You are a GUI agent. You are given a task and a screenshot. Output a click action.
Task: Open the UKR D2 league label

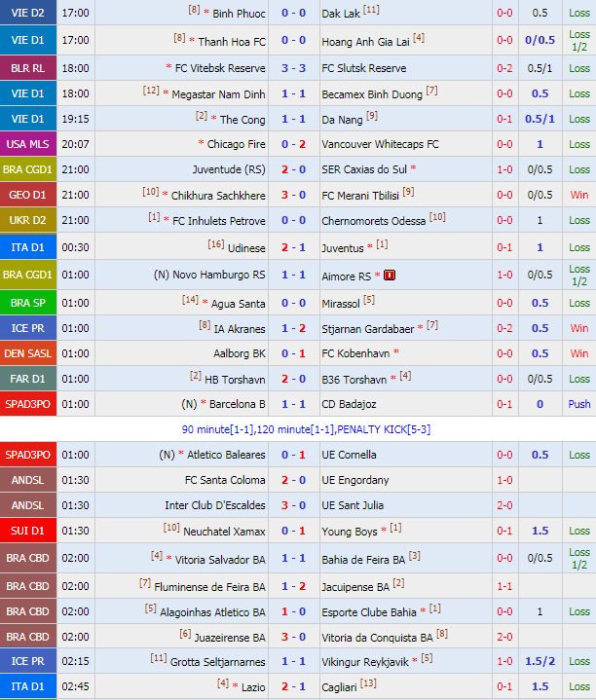click(x=28, y=220)
